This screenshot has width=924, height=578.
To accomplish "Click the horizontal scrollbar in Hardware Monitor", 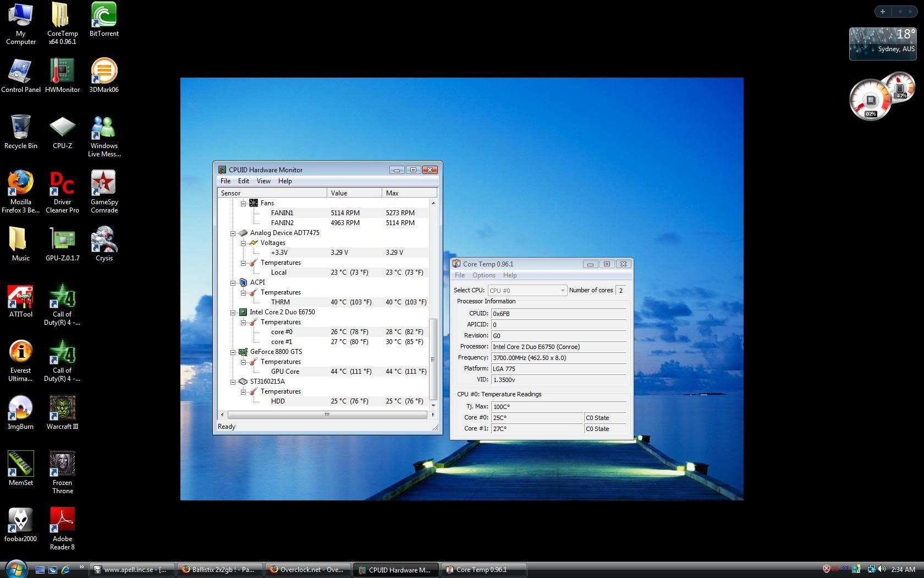I will point(327,415).
